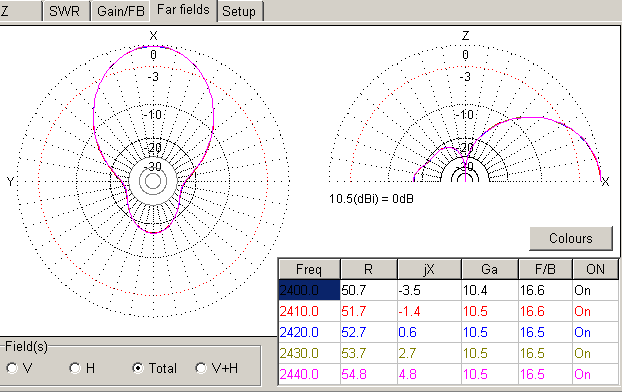This screenshot has width=622, height=392.
Task: Select the 2430.0 frequency row
Action: 309,353
